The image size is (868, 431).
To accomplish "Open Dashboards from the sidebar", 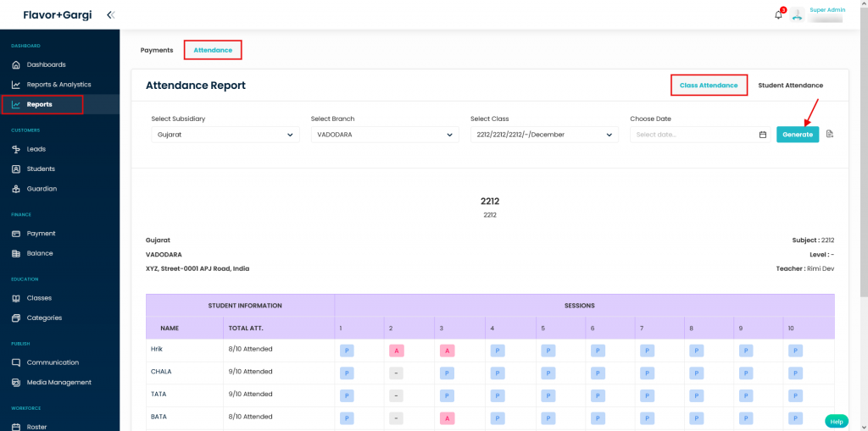I will click(x=46, y=64).
